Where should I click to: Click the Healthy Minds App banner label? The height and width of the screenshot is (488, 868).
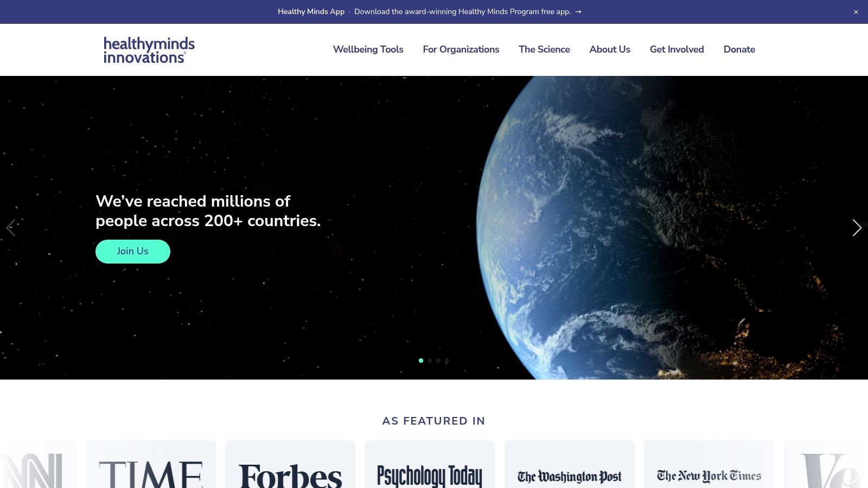[x=311, y=12]
